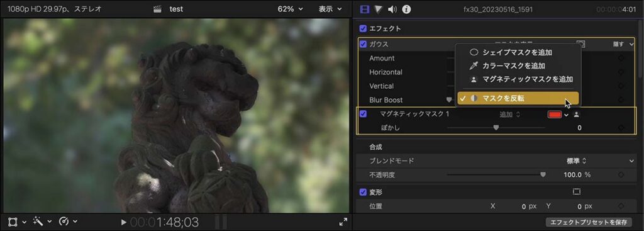Click the viewer fullscreen arrows icon
Screen dimensions: 644x231
tap(343, 222)
